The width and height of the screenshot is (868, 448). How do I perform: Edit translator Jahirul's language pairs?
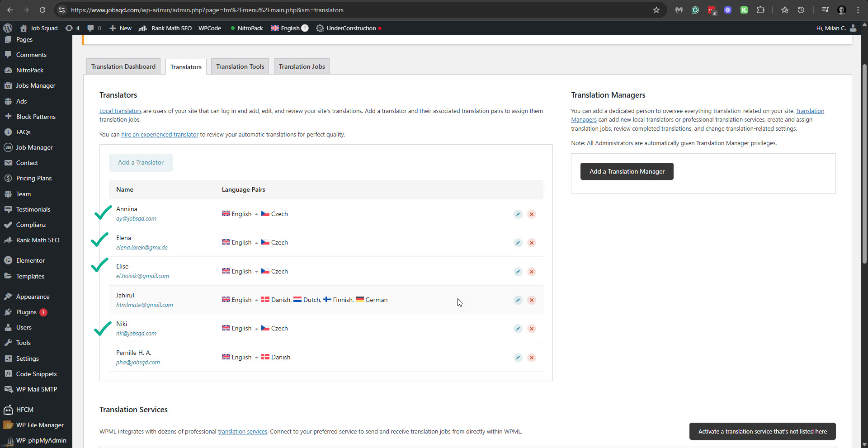click(x=518, y=300)
